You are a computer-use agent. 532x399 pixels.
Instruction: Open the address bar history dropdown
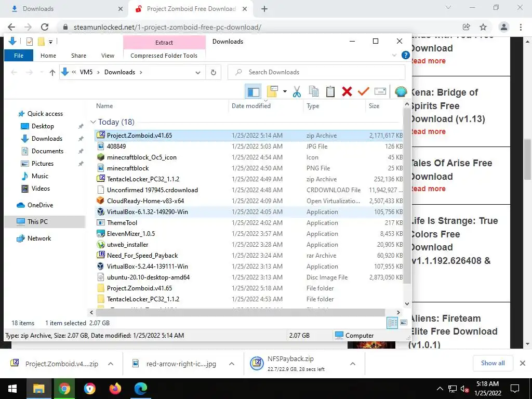click(x=198, y=72)
